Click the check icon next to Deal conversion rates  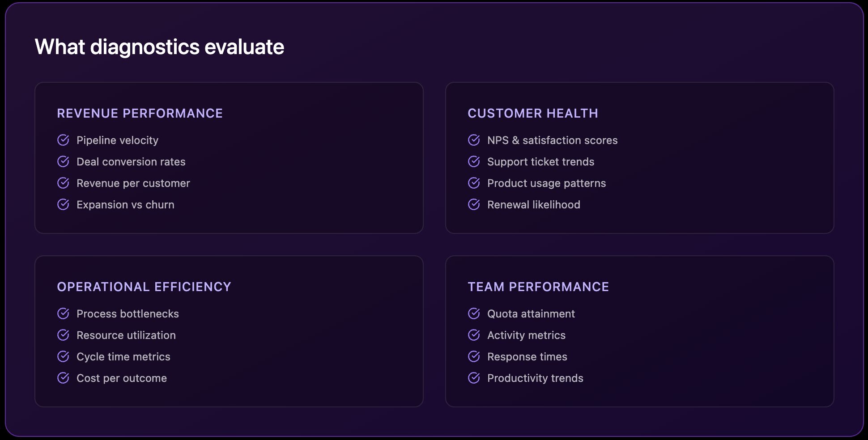pos(63,161)
